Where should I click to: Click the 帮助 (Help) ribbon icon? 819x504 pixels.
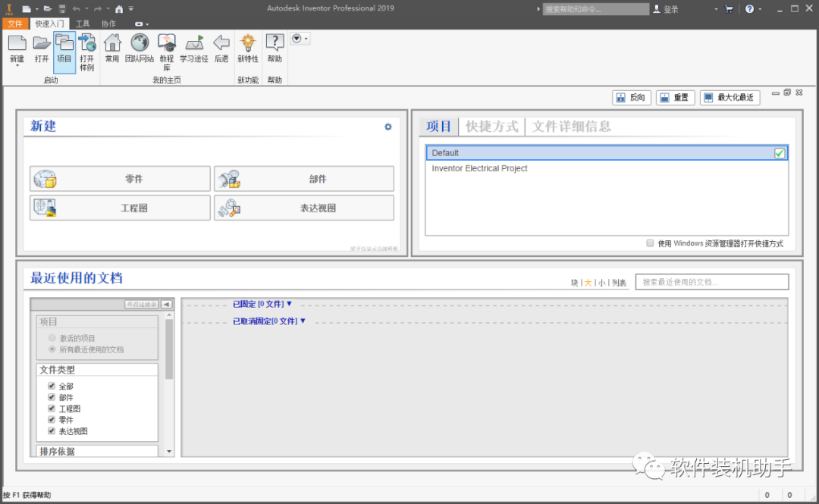[275, 43]
